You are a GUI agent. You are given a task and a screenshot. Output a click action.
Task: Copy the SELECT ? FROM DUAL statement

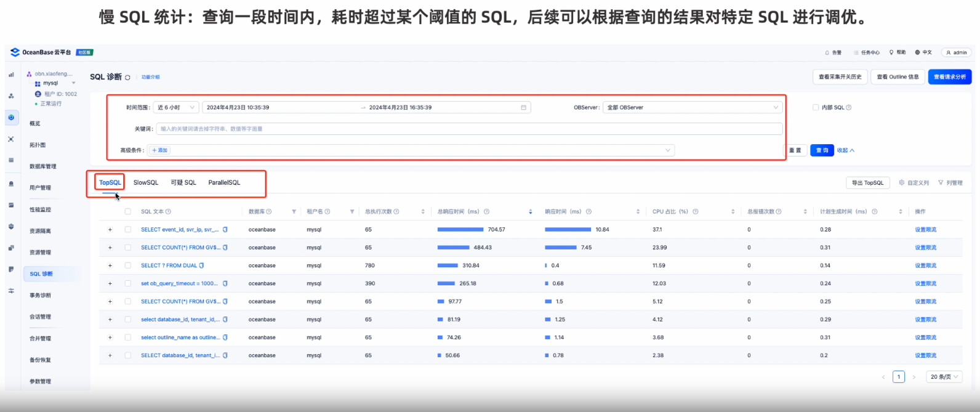201,265
